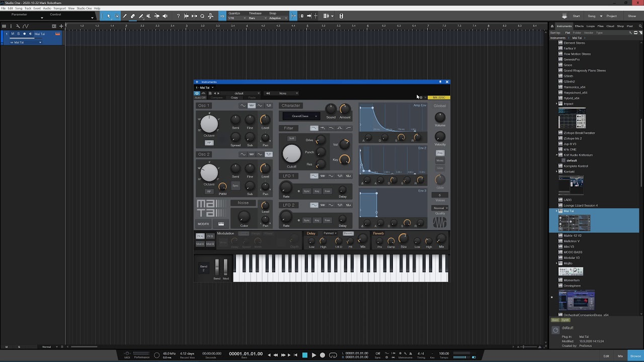Screen dimensions: 644x362
Task: Toggle the snap to grid icon
Action: 294,16
